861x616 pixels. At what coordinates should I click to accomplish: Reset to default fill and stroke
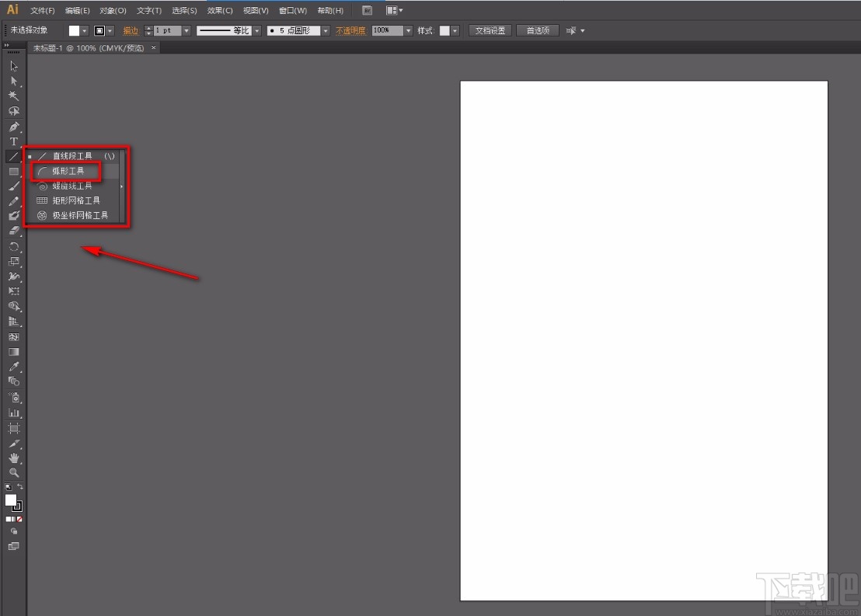[9, 487]
